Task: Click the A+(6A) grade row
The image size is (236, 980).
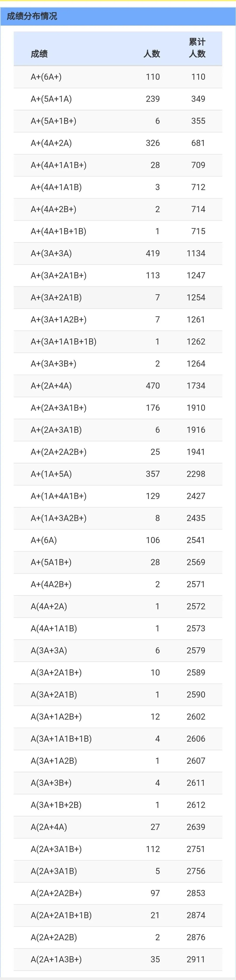Action: (118, 540)
